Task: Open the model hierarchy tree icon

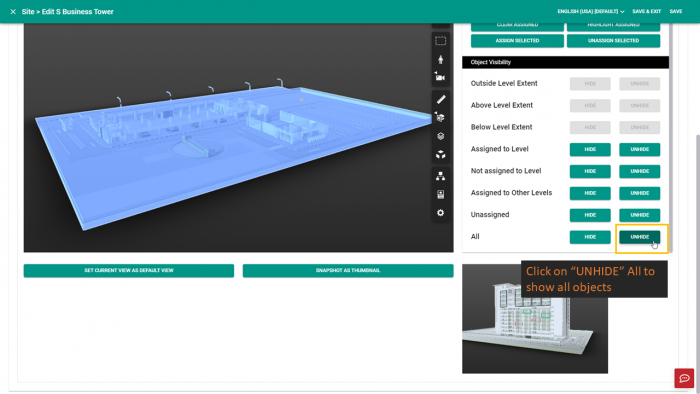Action: 441,176
